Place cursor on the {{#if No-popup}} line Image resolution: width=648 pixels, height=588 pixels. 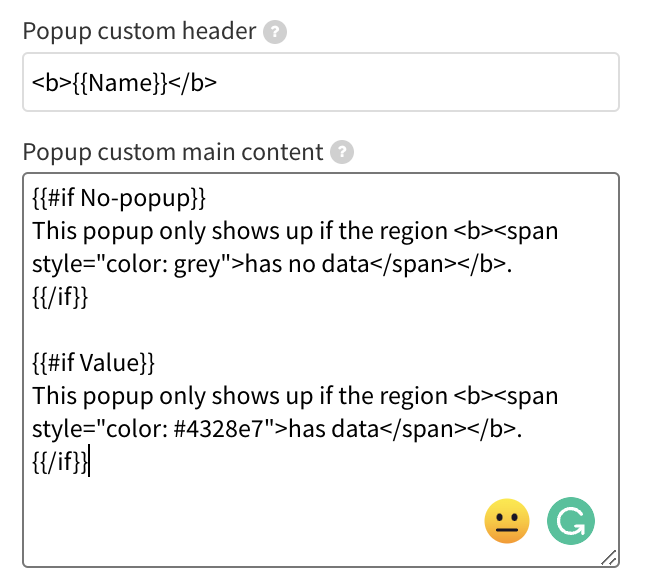[x=119, y=198]
